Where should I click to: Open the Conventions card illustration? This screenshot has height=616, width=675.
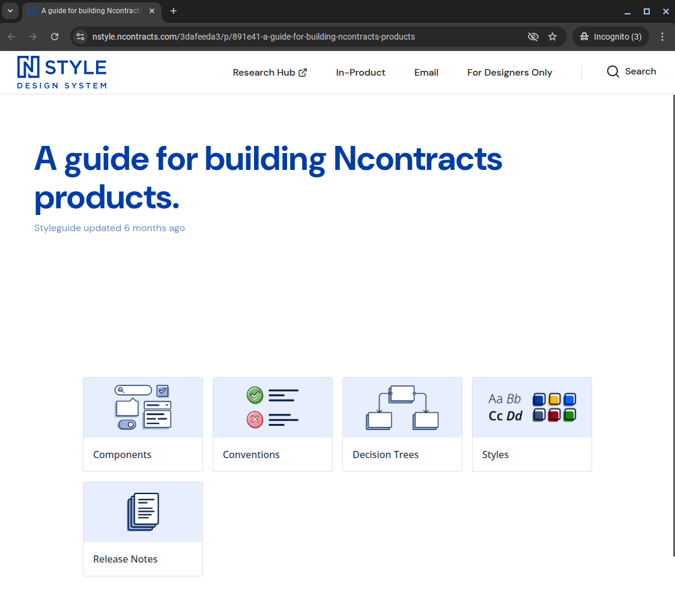pos(273,408)
